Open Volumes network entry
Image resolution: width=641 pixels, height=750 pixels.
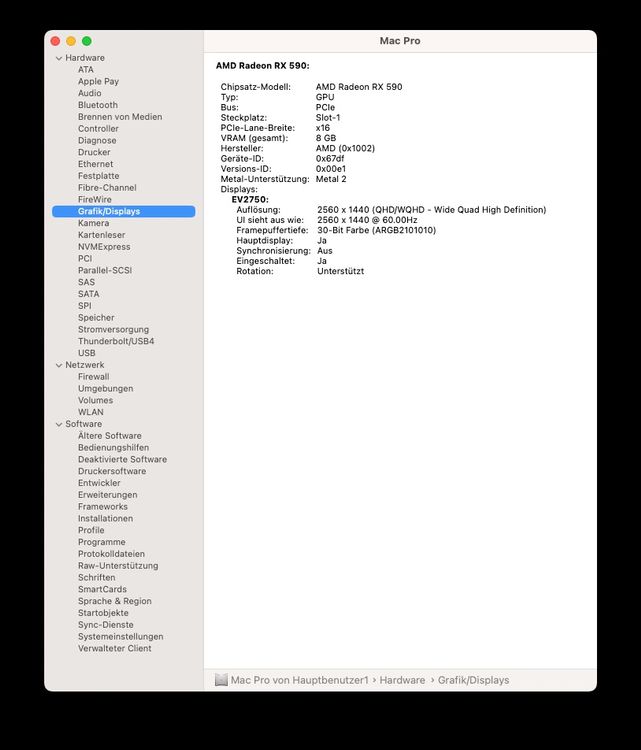pyautogui.click(x=95, y=400)
